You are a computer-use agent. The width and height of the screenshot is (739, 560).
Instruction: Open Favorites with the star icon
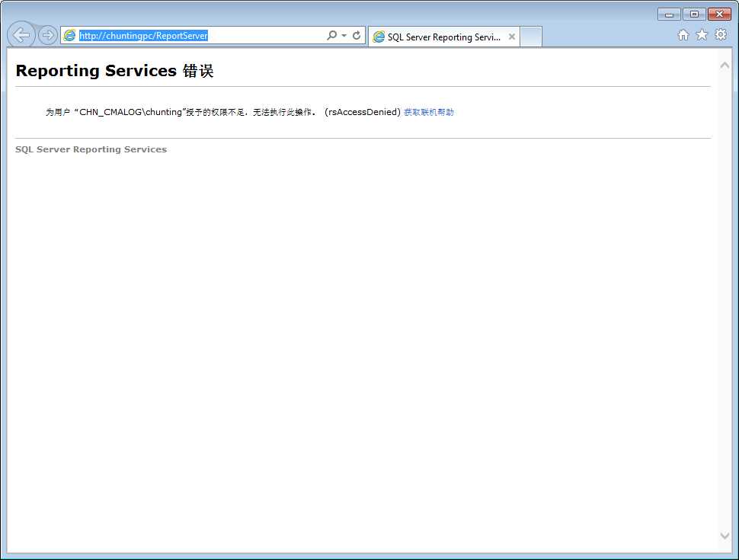tap(702, 35)
